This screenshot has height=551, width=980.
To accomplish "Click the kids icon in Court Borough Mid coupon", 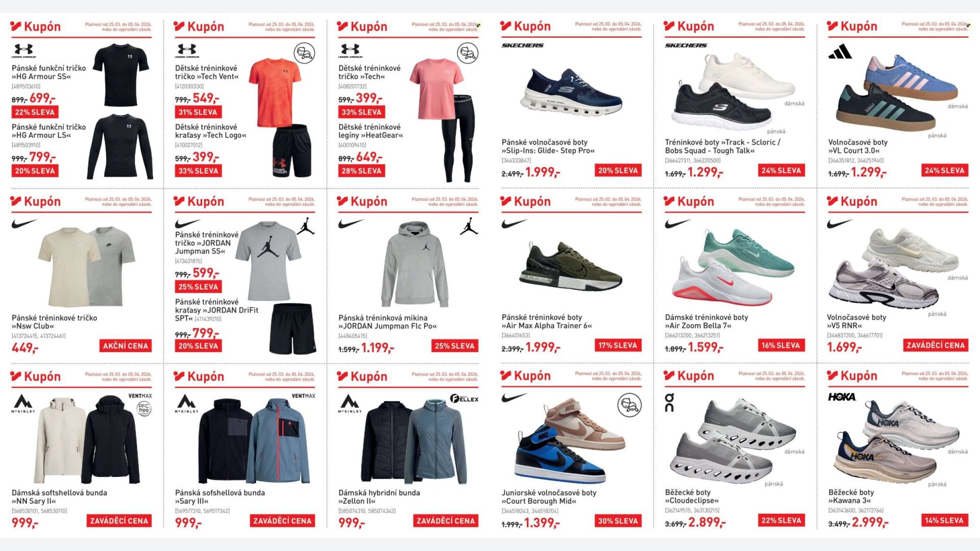I will point(629,405).
